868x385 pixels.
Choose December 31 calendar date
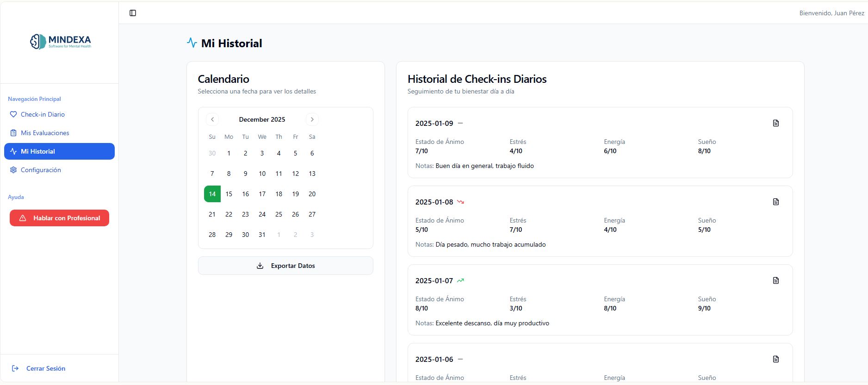pyautogui.click(x=262, y=235)
